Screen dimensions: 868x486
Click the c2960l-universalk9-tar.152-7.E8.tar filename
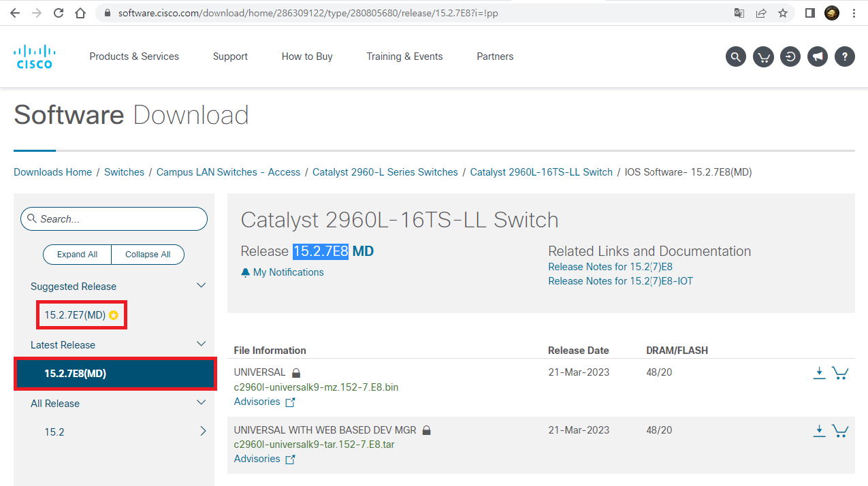(x=314, y=444)
